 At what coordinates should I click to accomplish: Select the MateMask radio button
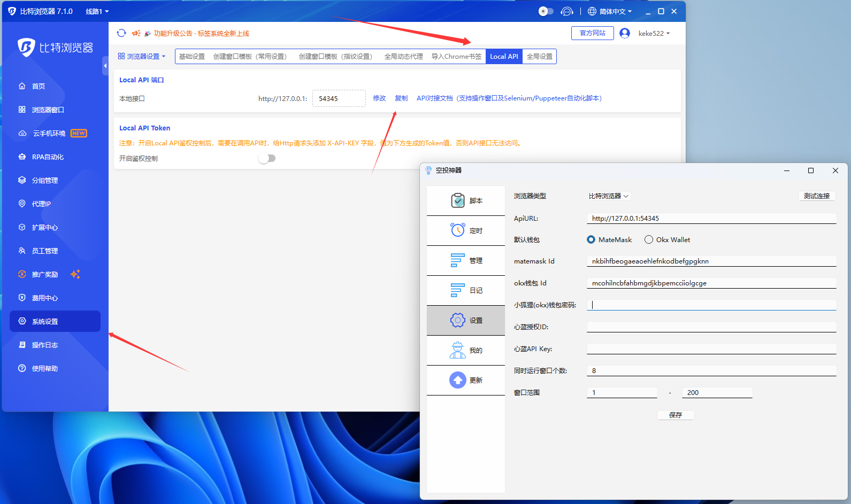[x=591, y=240]
